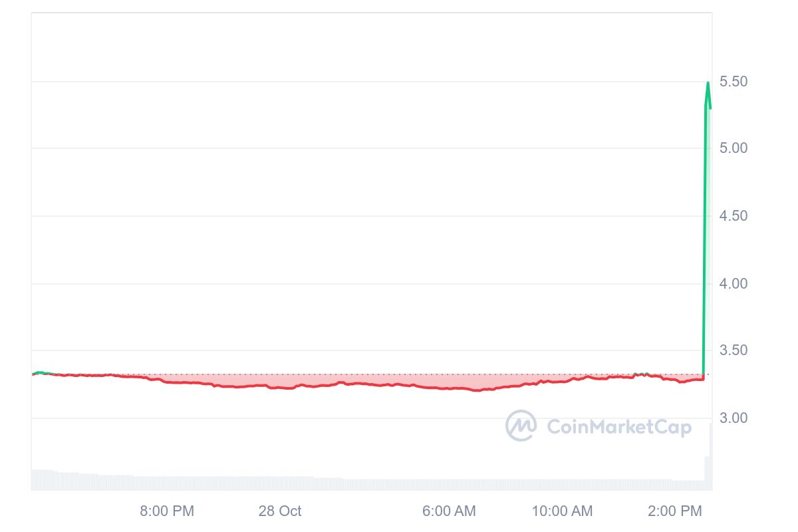
Task: Click the 28 Oct date label
Action: point(280,511)
